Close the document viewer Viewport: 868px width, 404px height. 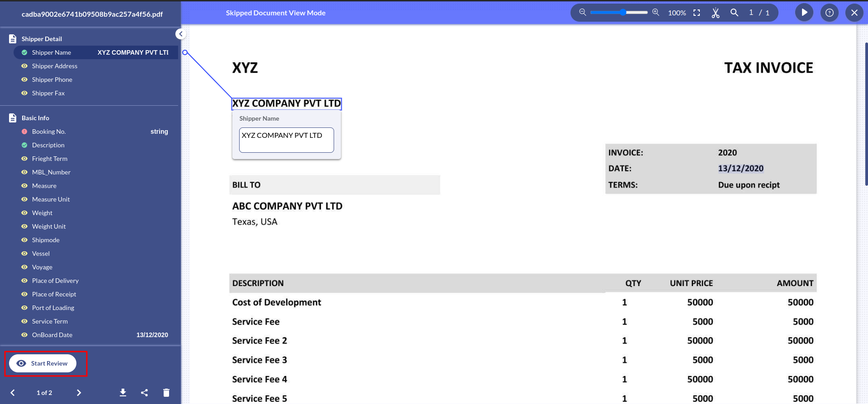click(854, 13)
